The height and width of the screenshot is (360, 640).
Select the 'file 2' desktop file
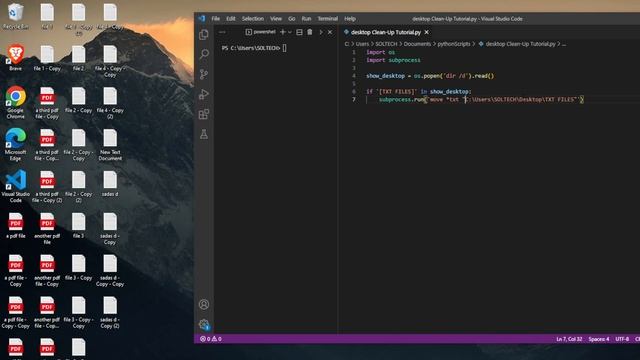[x=78, y=58]
